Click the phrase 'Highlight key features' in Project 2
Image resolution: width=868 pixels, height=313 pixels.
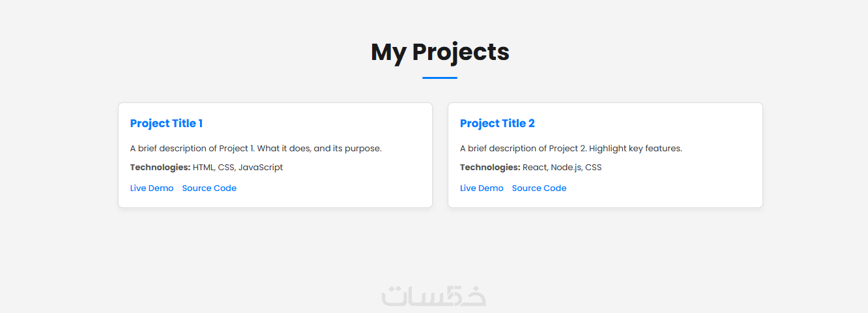[x=635, y=149]
